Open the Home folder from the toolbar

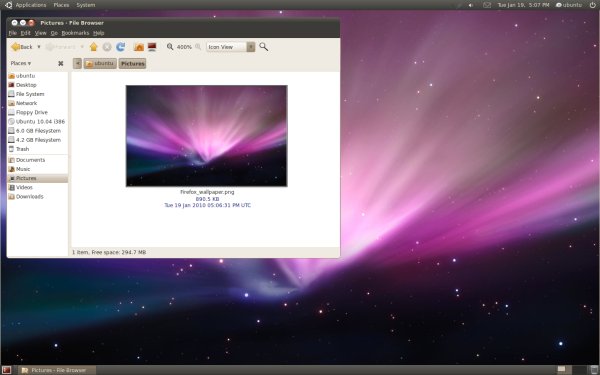[x=139, y=47]
